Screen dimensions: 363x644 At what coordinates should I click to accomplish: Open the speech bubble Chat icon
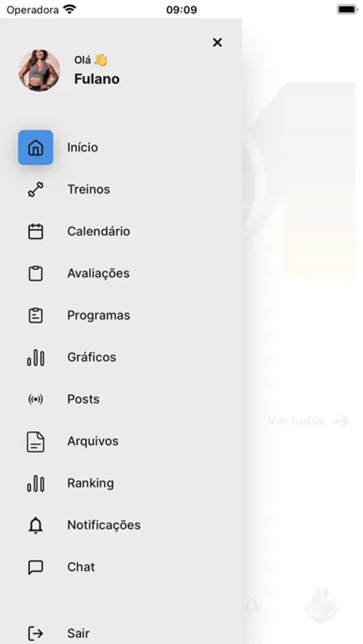(35, 567)
